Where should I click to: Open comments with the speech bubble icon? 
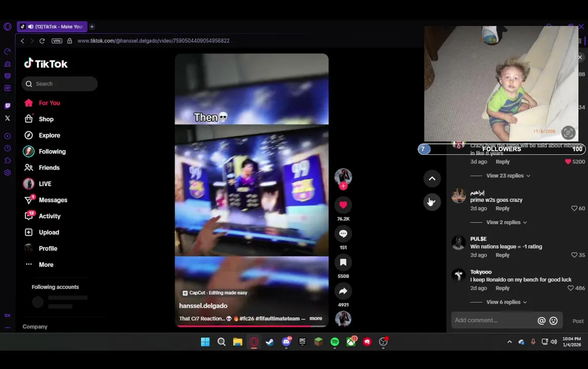tap(343, 234)
